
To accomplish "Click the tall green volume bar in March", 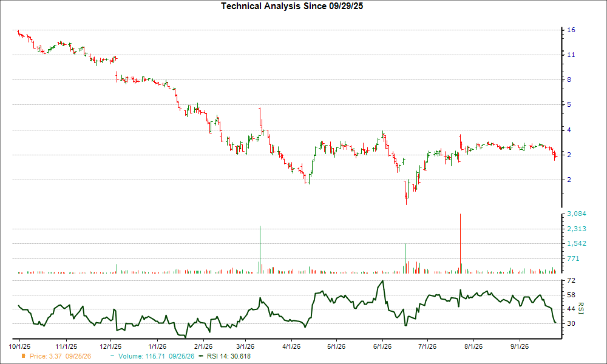I will point(260,250).
